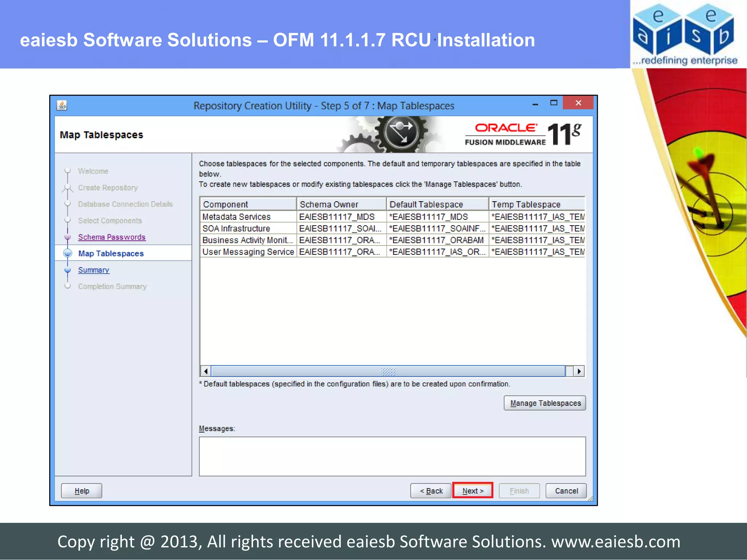Viewport: 747px width, 560px height.
Task: Select the User Messaging Service row
Action: click(x=392, y=252)
